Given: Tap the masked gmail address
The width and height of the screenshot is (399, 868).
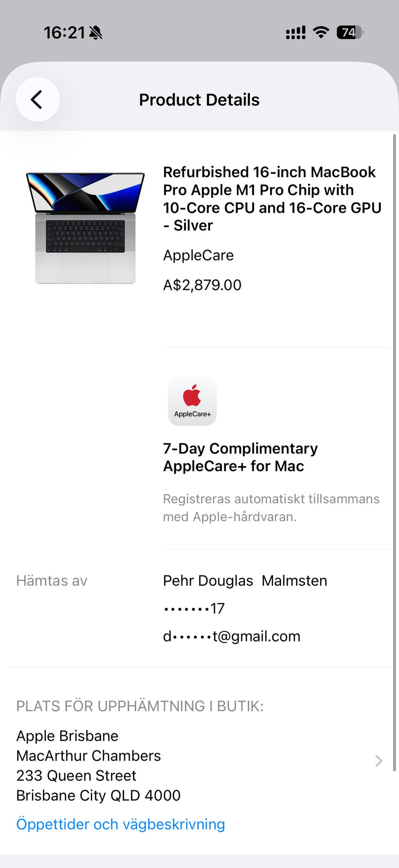Looking at the screenshot, I should coord(232,636).
